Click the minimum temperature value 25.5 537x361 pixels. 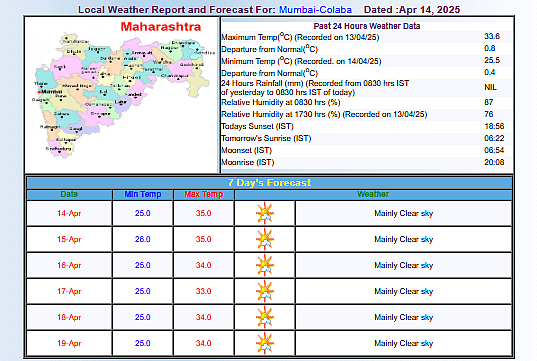pos(492,60)
